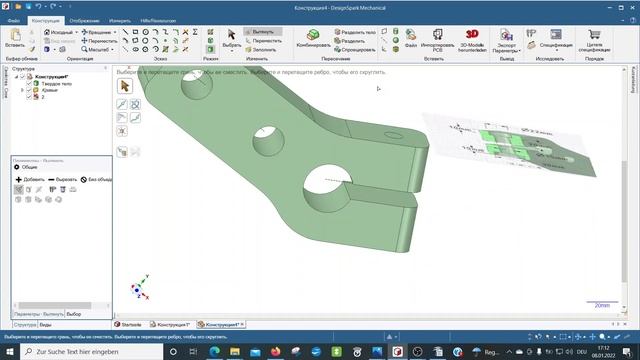Click the Переместить tool in the Изменить group
This screenshot has height=360, width=640.
pos(263,41)
